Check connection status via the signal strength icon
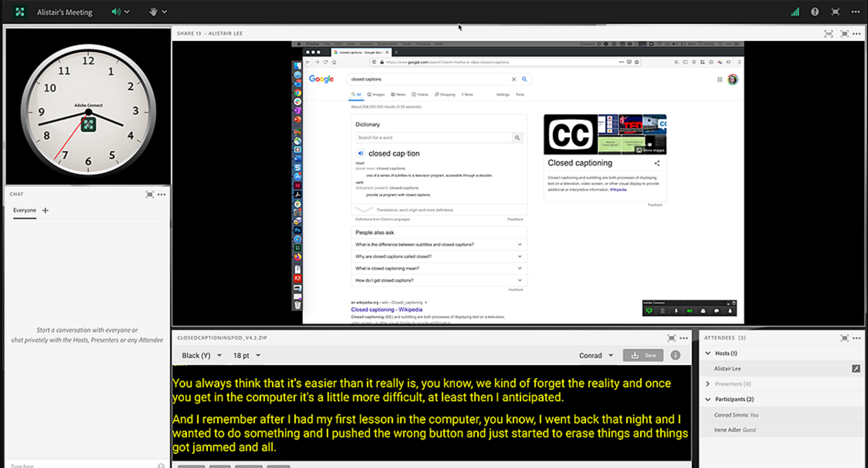 point(794,11)
